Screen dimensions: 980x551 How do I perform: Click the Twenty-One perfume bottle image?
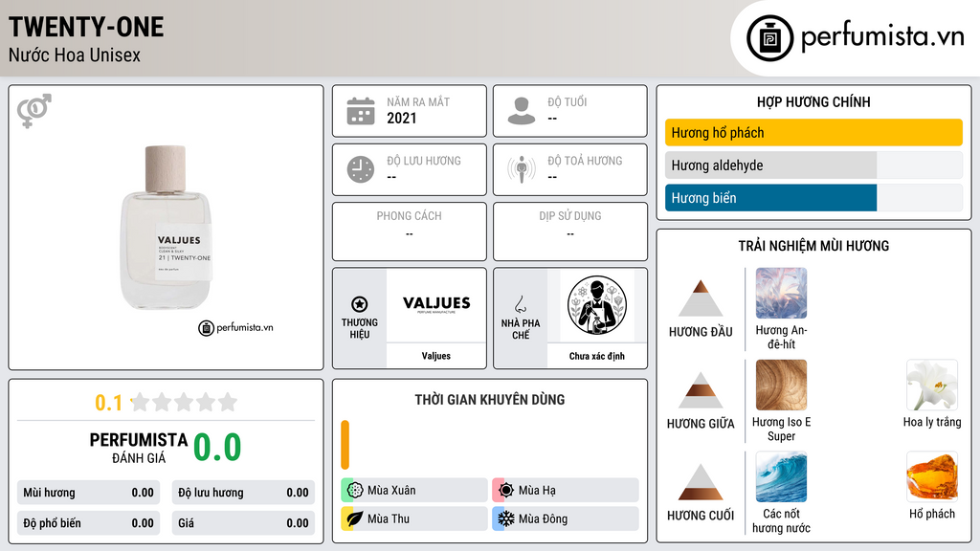(167, 228)
